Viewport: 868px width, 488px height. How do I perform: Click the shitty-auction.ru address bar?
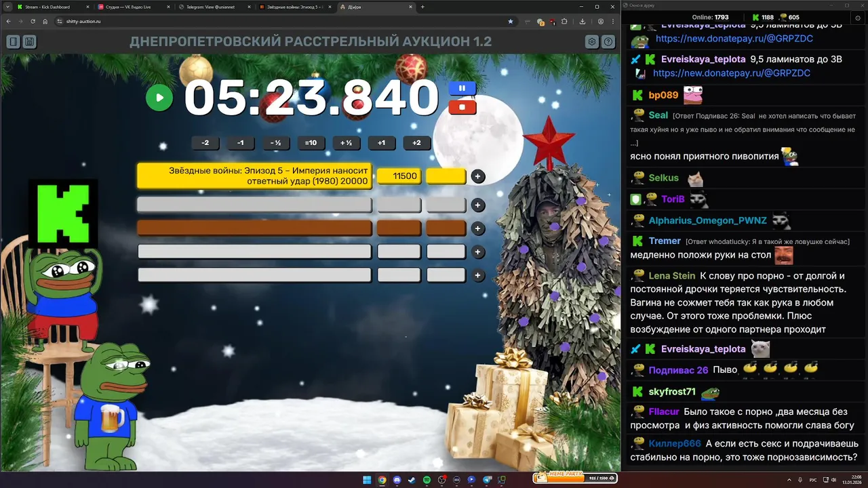click(285, 21)
